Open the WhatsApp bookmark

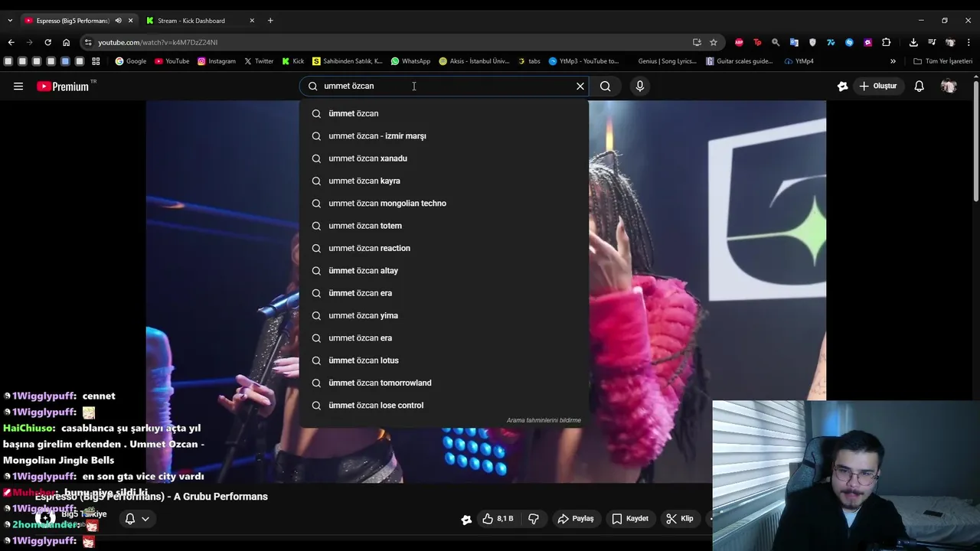click(410, 61)
